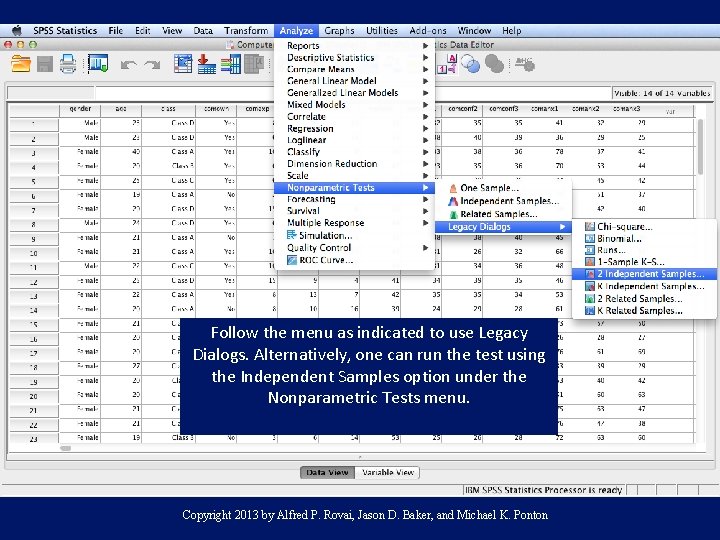Choose ROC Curve... from the Analyze menu
This screenshot has height=540, width=720.
pyautogui.click(x=354, y=260)
